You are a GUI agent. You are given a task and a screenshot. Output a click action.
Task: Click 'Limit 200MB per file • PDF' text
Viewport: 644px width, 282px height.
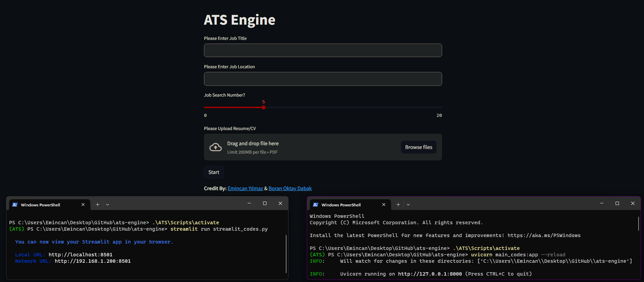[252, 152]
